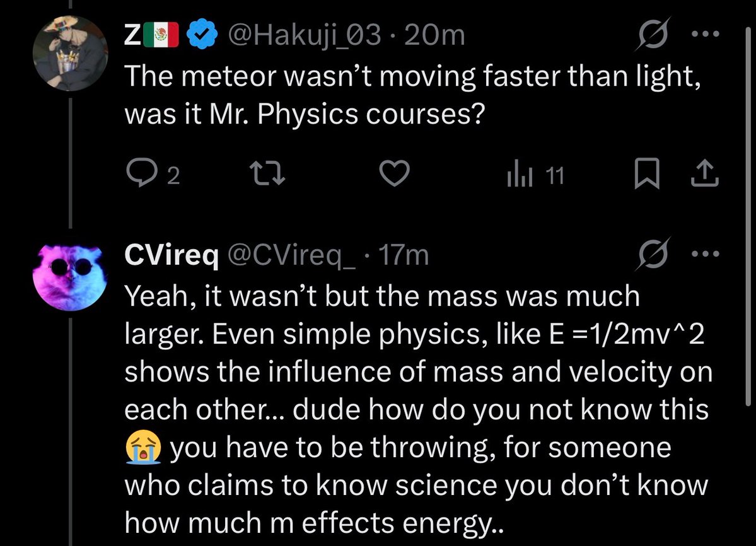Click the Z display name
Screen dimensions: 756x546
point(132,36)
